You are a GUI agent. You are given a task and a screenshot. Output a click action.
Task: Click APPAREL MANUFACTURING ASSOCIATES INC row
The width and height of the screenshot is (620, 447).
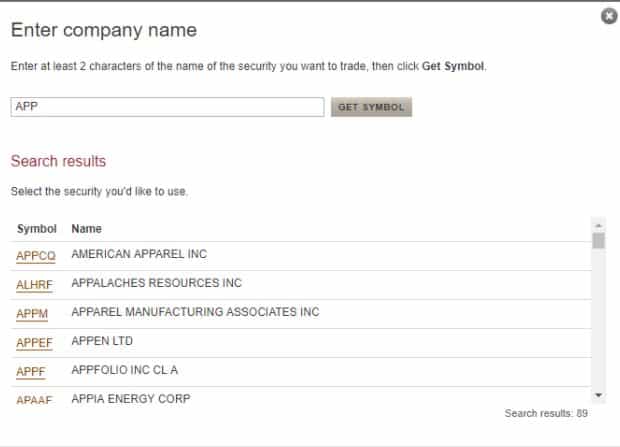coord(301,314)
